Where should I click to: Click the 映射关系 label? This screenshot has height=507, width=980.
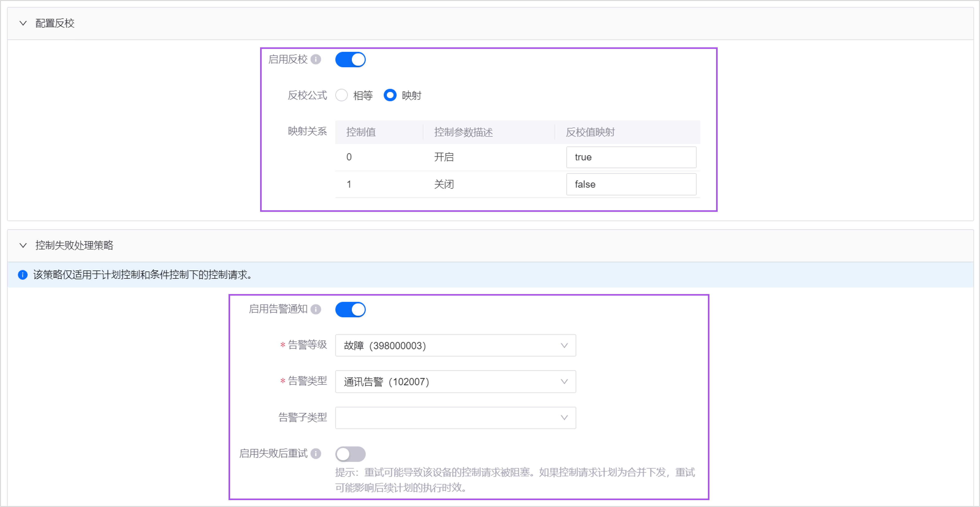(x=307, y=131)
